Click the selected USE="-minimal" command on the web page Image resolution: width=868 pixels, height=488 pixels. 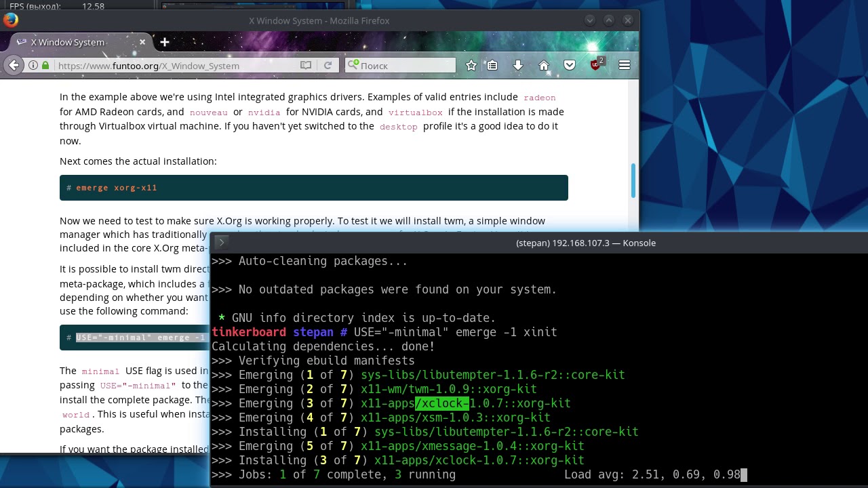(140, 338)
